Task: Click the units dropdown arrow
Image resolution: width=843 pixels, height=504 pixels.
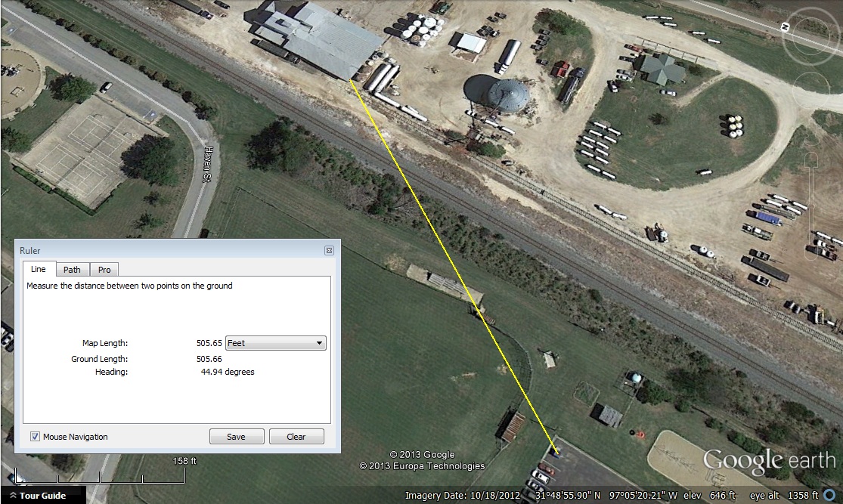Action: [x=319, y=343]
